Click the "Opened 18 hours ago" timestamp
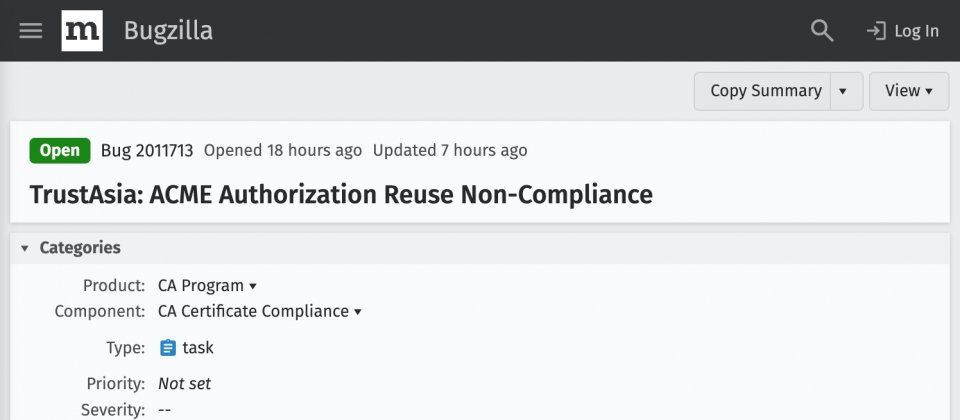The image size is (960, 420). [283, 151]
